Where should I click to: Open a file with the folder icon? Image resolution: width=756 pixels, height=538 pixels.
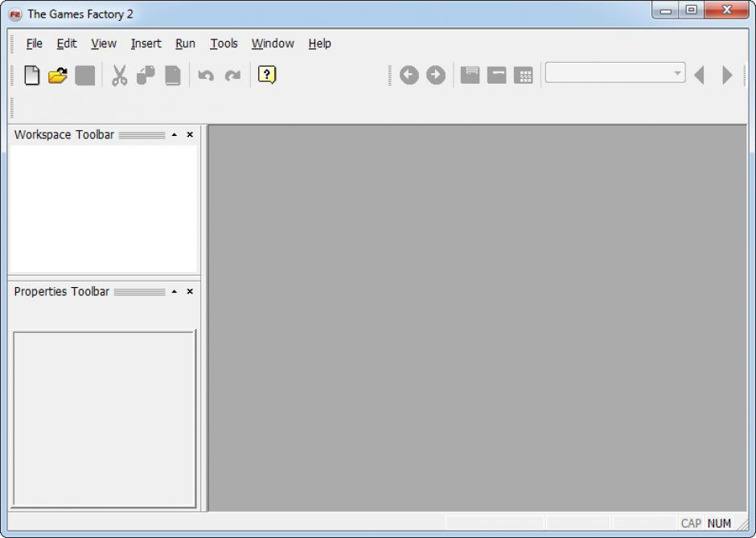(58, 76)
